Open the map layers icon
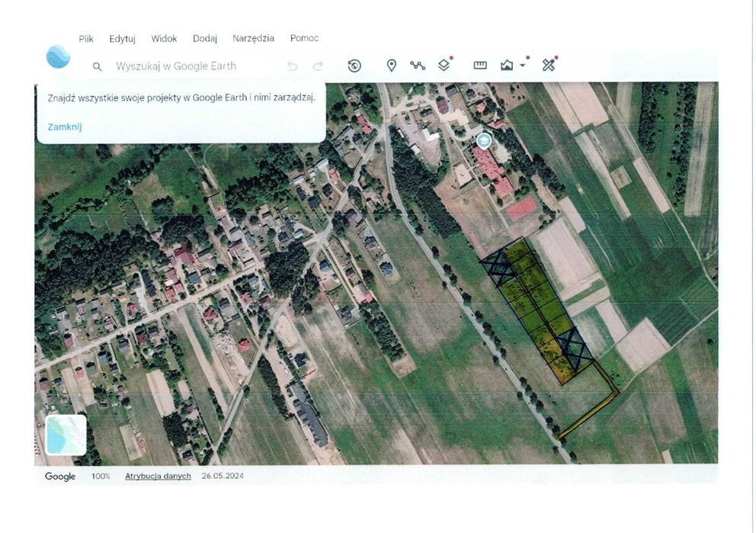This screenshot has height=533, width=756. (x=444, y=65)
